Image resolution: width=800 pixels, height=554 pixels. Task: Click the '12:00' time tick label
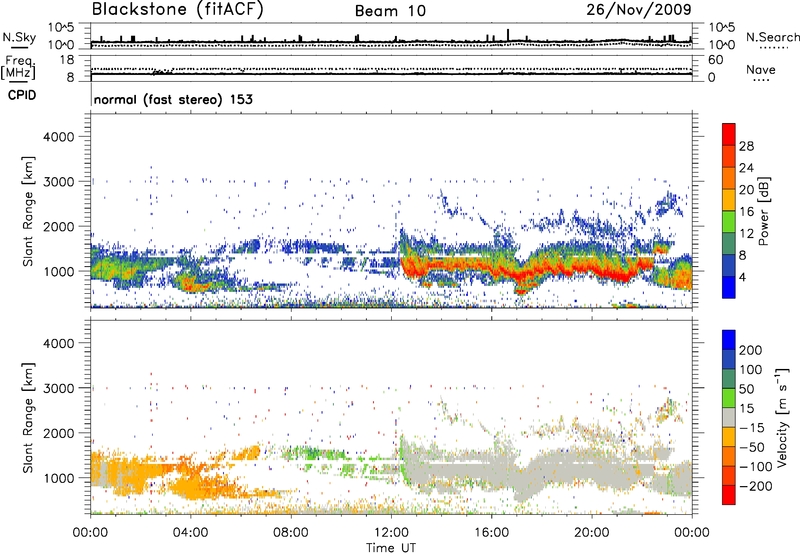pyautogui.click(x=391, y=533)
